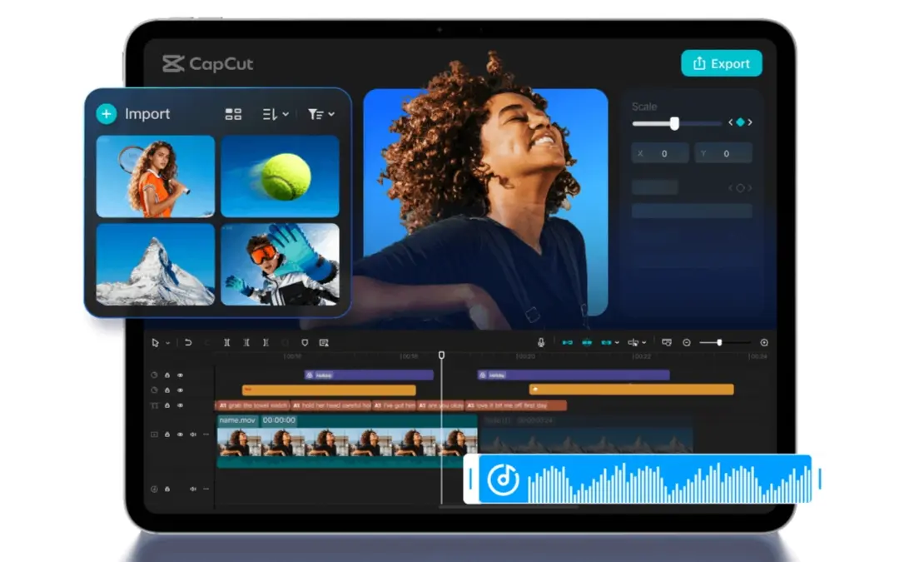Open the audio track's more options menu
924x562 pixels.
(206, 489)
